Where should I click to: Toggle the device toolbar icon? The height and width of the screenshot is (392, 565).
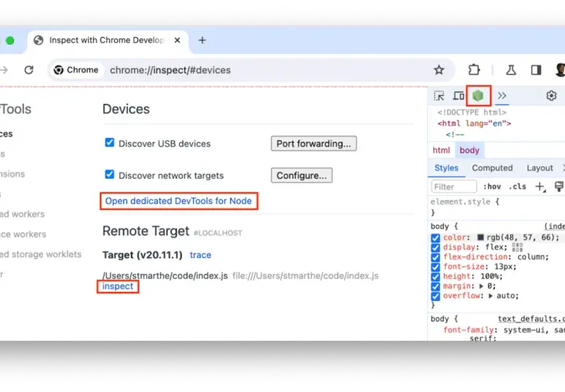pyautogui.click(x=458, y=96)
